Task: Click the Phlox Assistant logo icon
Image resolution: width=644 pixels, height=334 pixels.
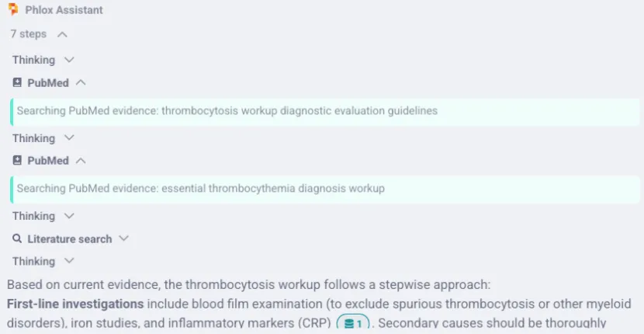Action: [13, 9]
